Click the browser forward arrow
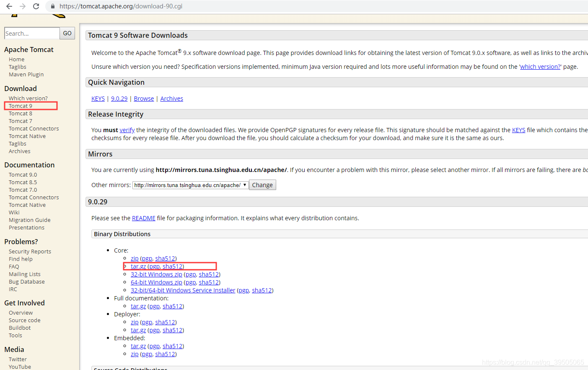This screenshot has width=588, height=370. (23, 6)
